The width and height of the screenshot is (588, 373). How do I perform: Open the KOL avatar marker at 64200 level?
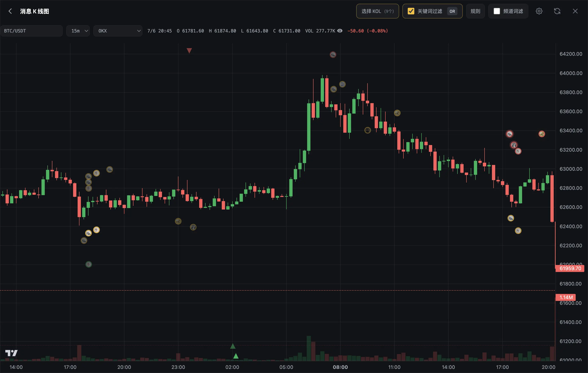(333, 54)
